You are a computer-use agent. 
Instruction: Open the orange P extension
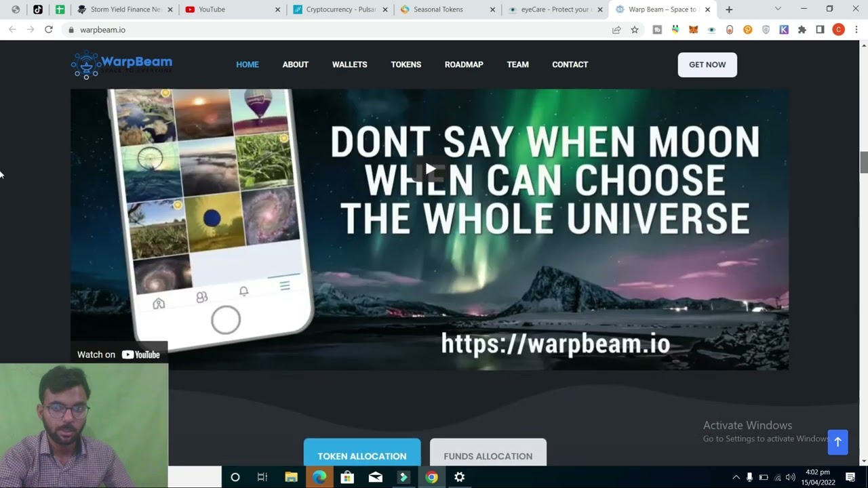pyautogui.click(x=747, y=30)
